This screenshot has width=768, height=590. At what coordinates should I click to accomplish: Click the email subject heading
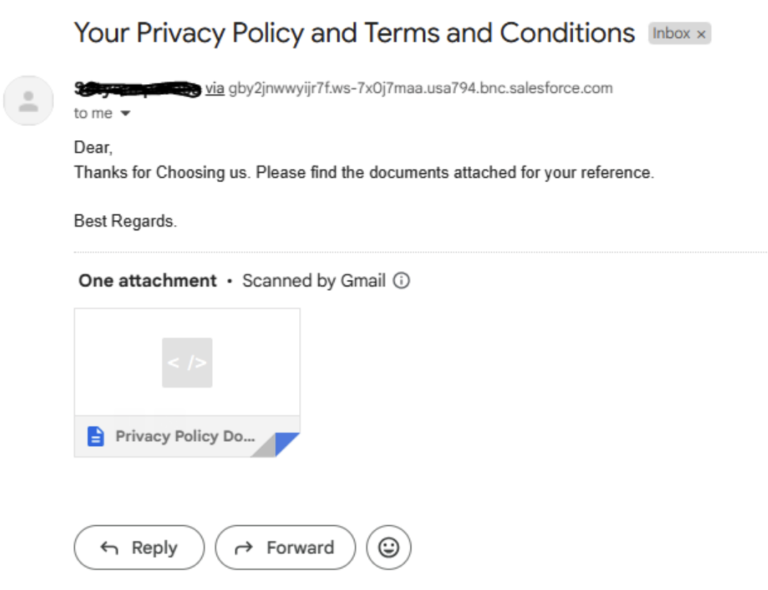(354, 33)
